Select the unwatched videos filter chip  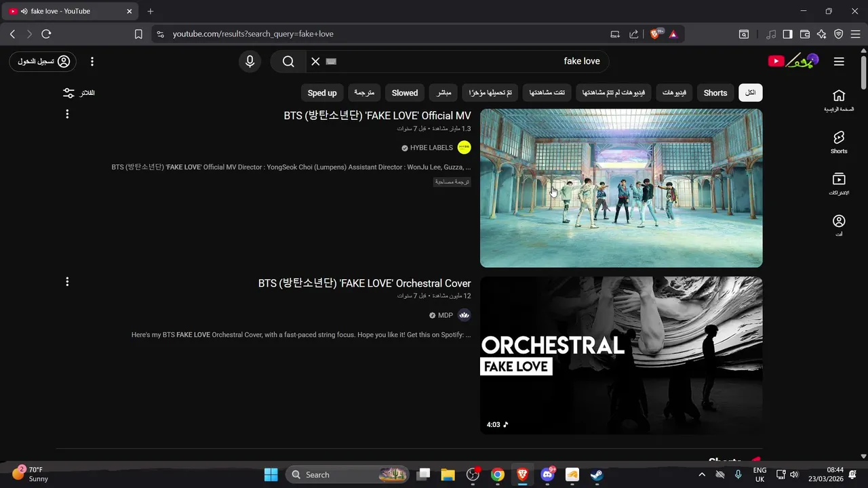pos(614,93)
